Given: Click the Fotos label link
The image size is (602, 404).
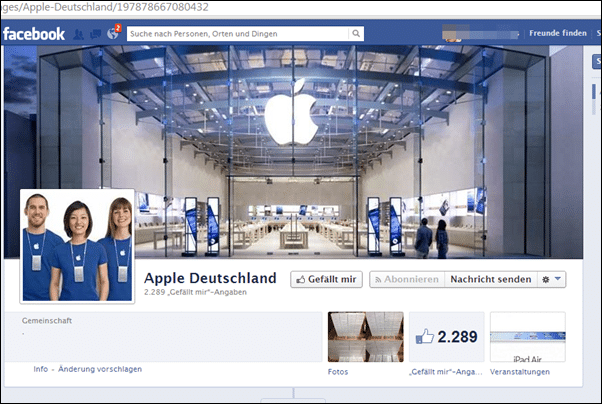Looking at the screenshot, I should [338, 372].
